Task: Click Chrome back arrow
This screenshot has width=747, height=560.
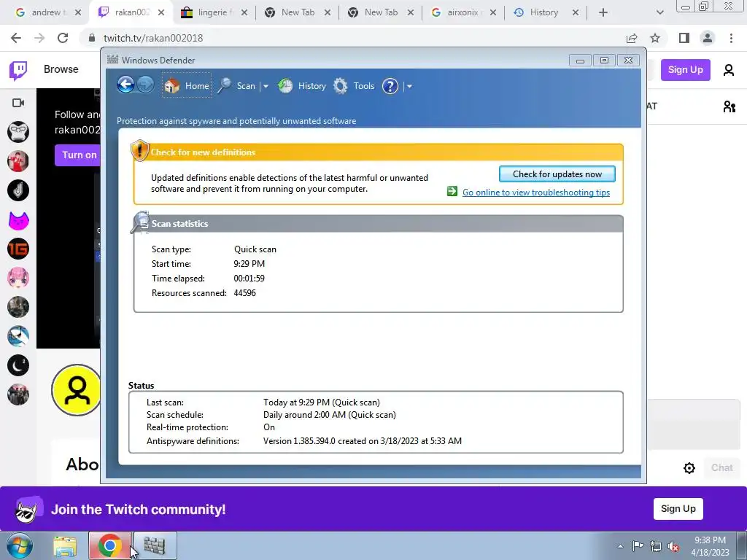Action: [x=16, y=38]
